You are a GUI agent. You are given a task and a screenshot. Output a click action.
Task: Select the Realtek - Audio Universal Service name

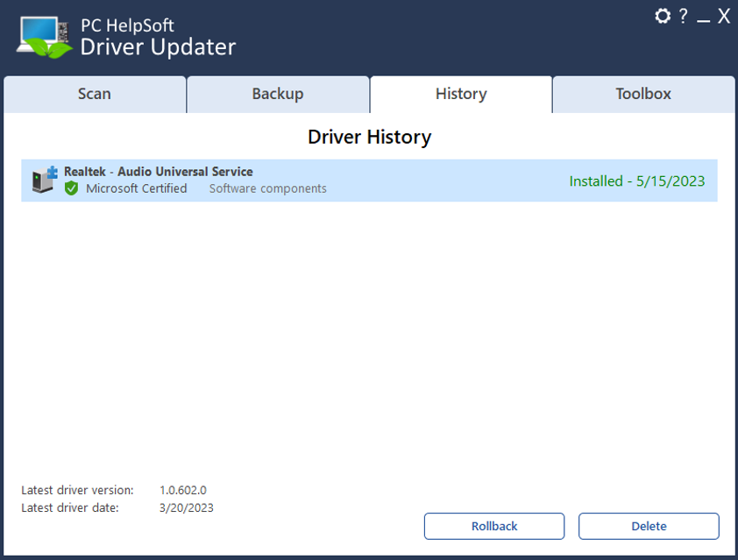[159, 172]
